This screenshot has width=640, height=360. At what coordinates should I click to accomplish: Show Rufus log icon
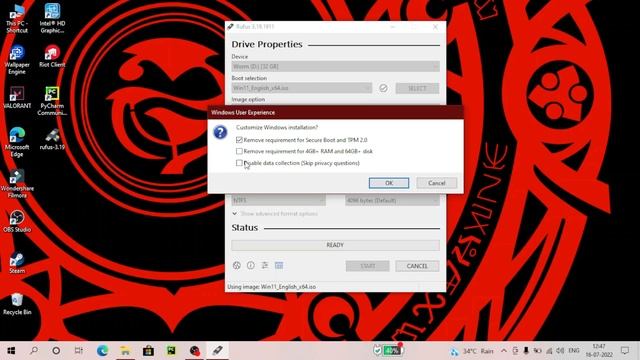[x=279, y=265]
